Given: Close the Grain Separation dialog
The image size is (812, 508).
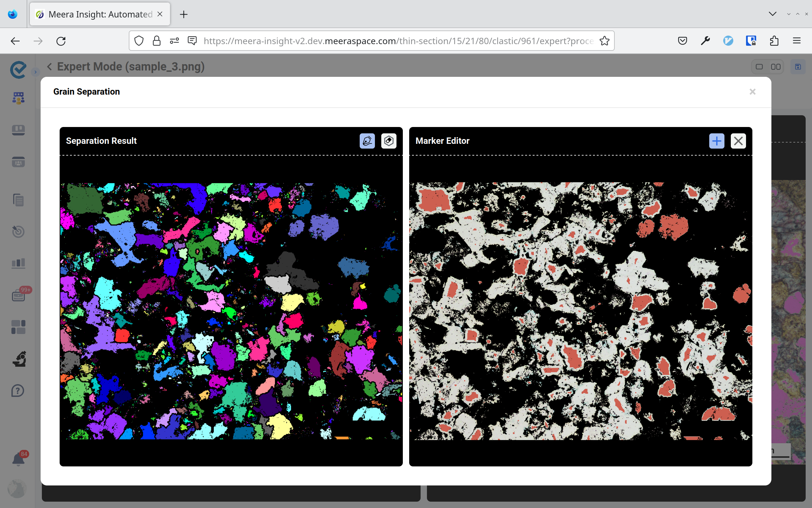Looking at the screenshot, I should pos(753,92).
